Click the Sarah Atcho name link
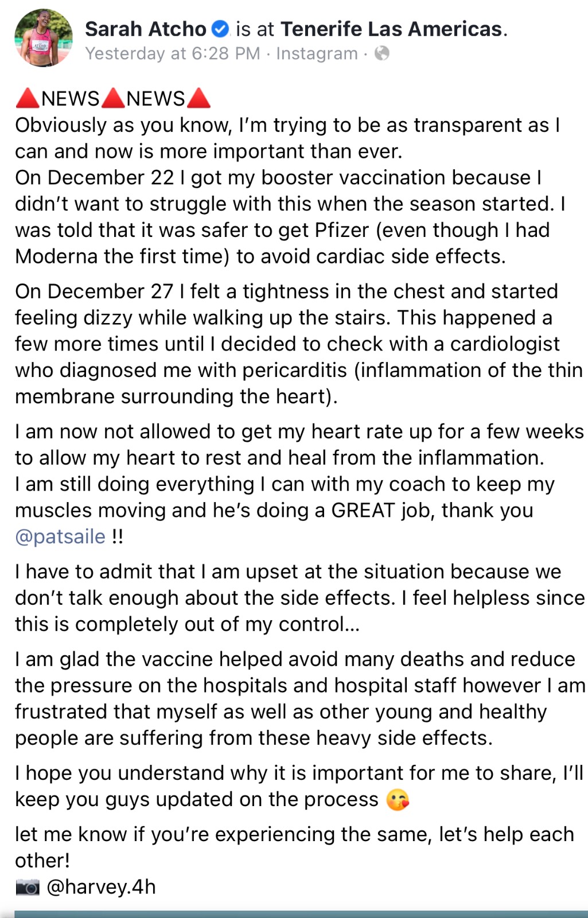The height and width of the screenshot is (918, 588). point(145,29)
